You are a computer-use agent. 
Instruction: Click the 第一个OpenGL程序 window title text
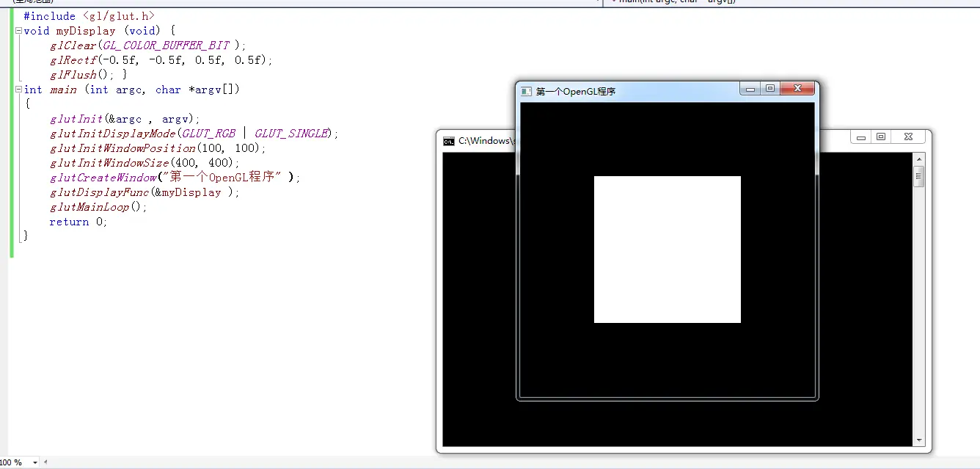576,92
